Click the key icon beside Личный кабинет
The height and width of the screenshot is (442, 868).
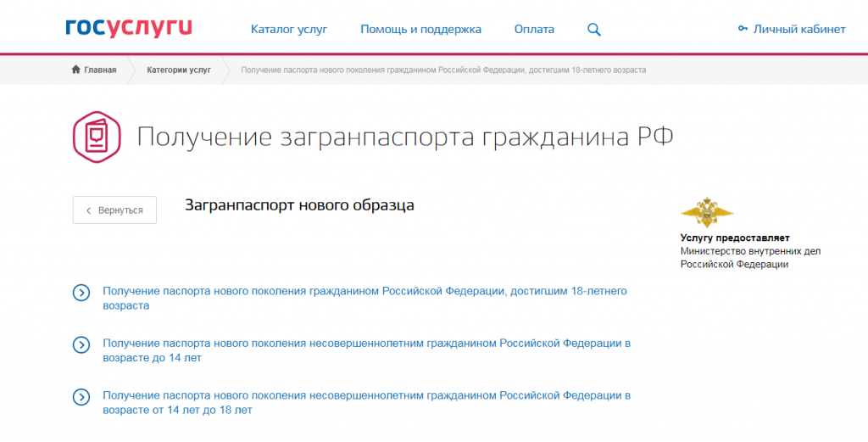click(743, 29)
